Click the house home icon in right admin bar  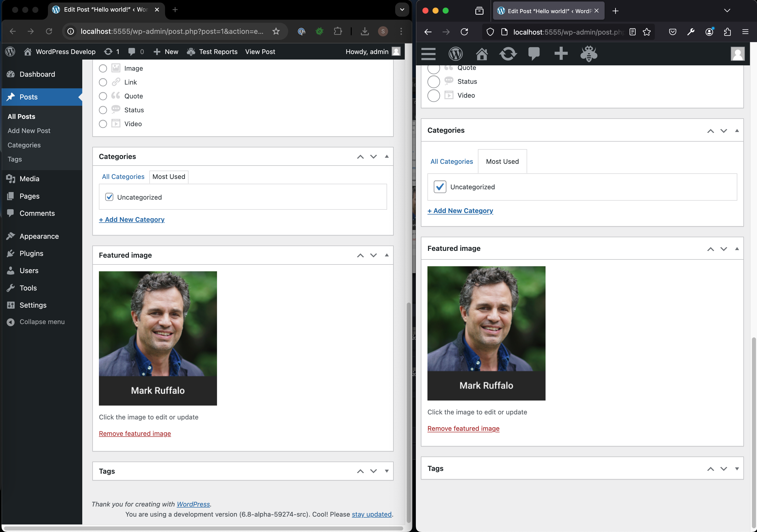[x=482, y=54]
